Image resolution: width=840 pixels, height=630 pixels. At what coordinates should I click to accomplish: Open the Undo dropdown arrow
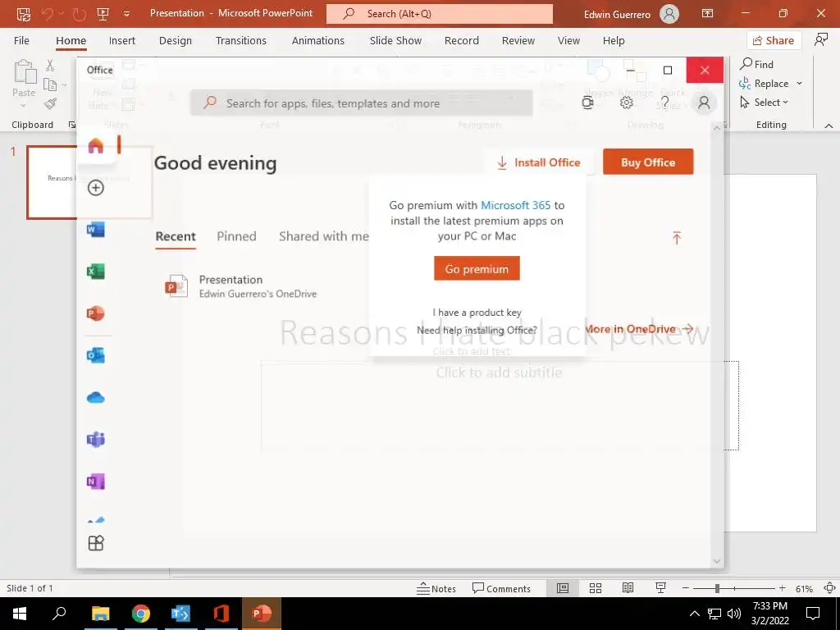61,14
